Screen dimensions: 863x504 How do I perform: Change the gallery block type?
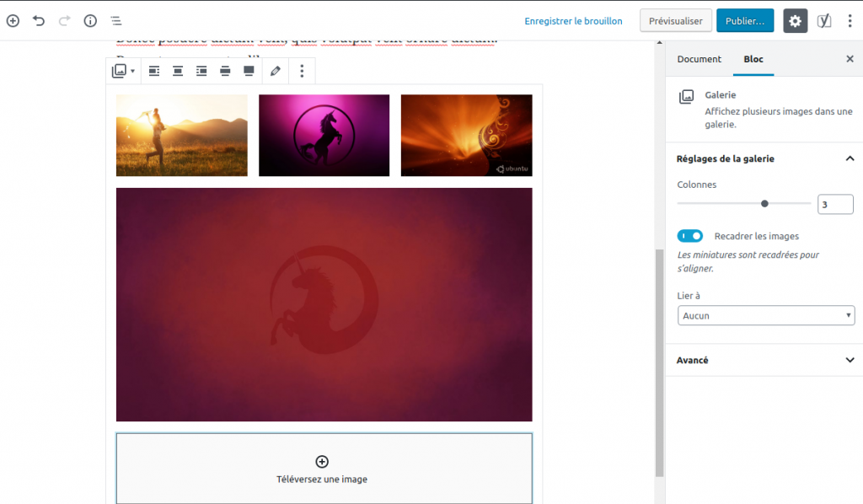[x=123, y=71]
